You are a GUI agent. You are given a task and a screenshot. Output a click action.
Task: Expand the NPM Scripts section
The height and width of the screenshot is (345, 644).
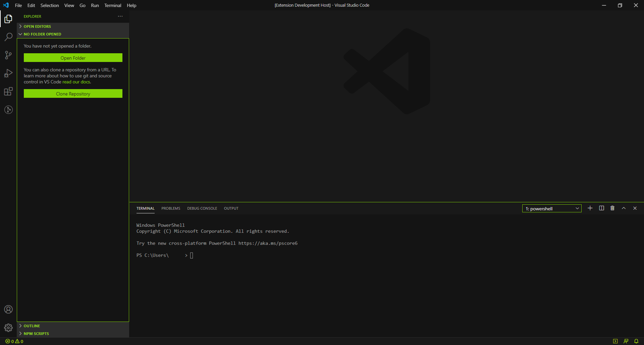[73, 334]
